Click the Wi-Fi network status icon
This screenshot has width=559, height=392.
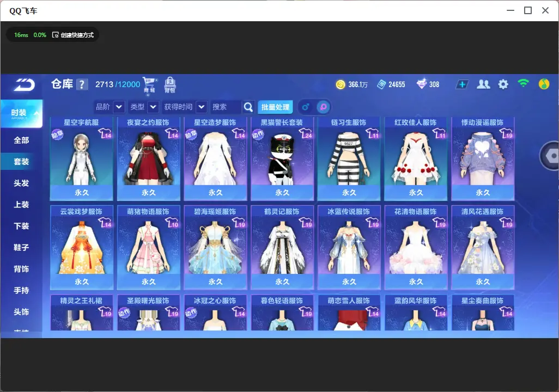coord(523,83)
